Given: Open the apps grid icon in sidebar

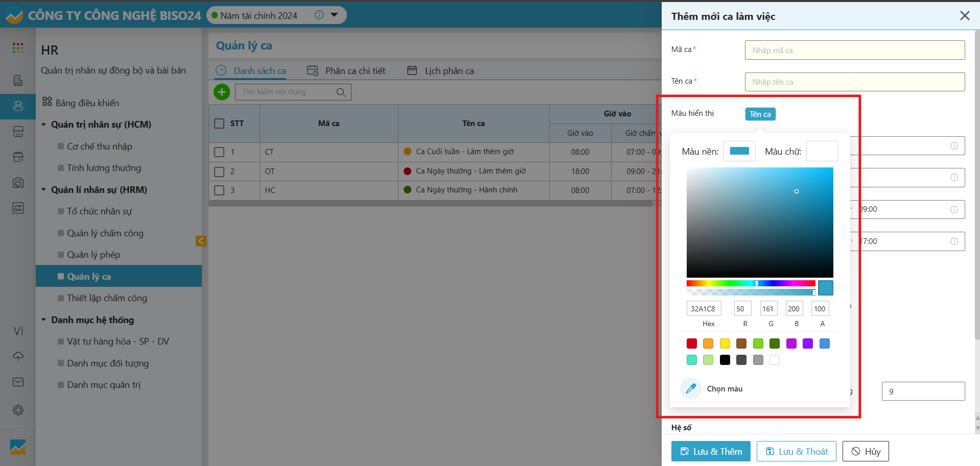Looking at the screenshot, I should [x=18, y=48].
